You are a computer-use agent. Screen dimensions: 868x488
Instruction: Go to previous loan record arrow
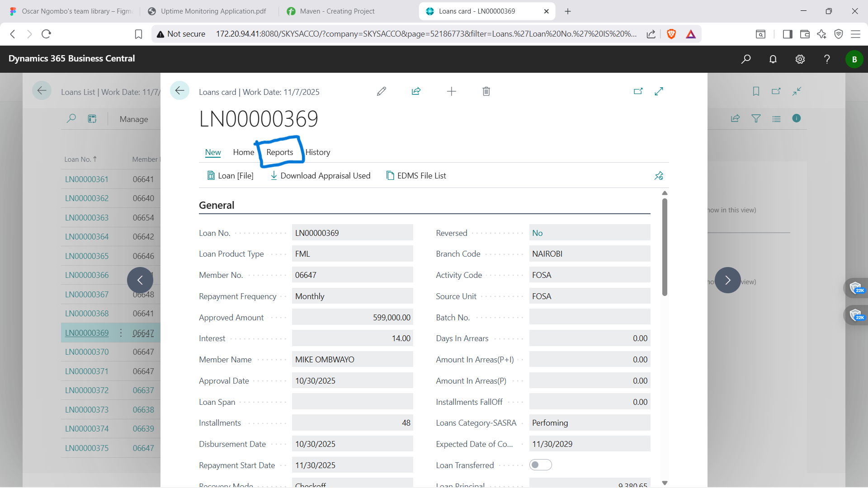140,280
